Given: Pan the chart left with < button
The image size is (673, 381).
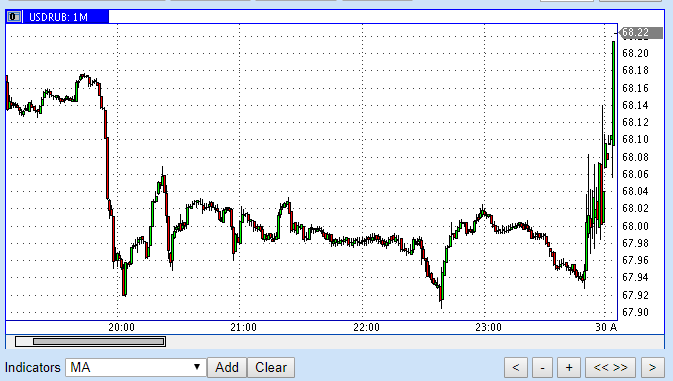Looking at the screenshot, I should click(x=516, y=368).
